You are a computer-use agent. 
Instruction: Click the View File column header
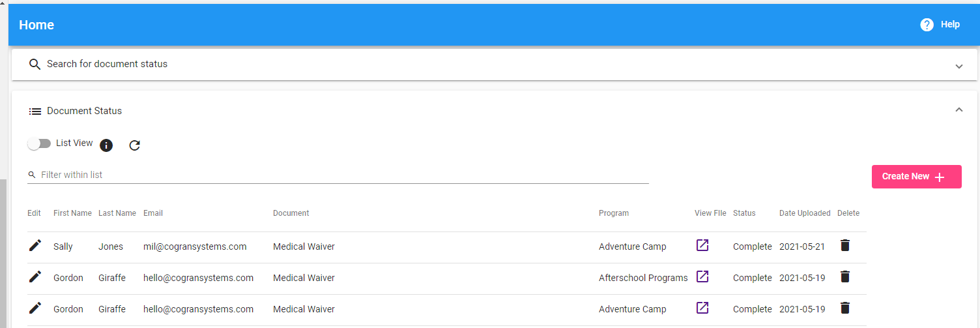pyautogui.click(x=710, y=213)
